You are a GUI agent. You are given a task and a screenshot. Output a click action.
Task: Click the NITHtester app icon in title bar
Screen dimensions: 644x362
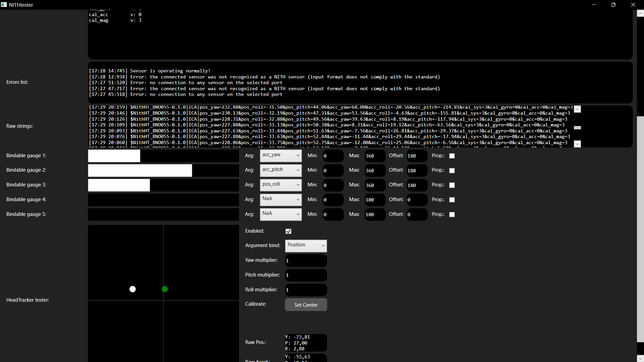[x=4, y=5]
